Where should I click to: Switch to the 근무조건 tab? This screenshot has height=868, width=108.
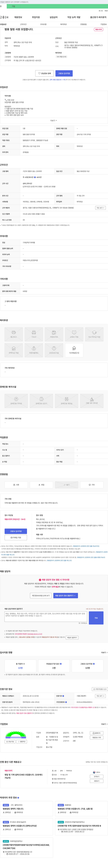(x=23, y=24)
